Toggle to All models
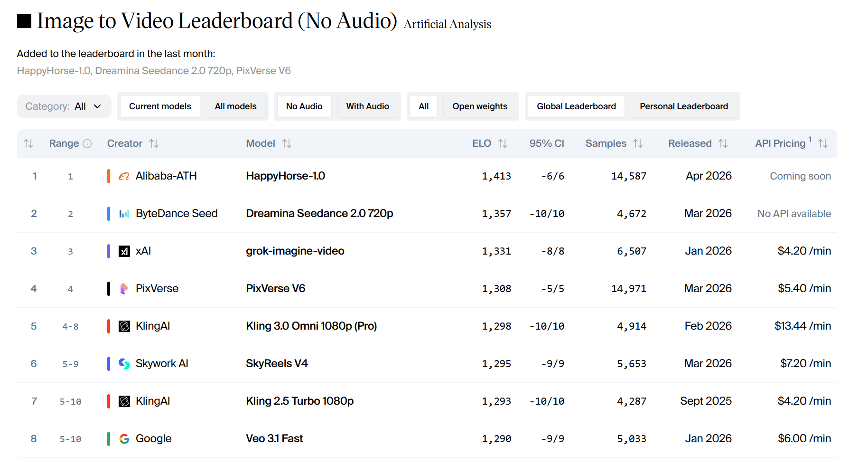Image resolution: width=868 pixels, height=465 pixels. (235, 106)
